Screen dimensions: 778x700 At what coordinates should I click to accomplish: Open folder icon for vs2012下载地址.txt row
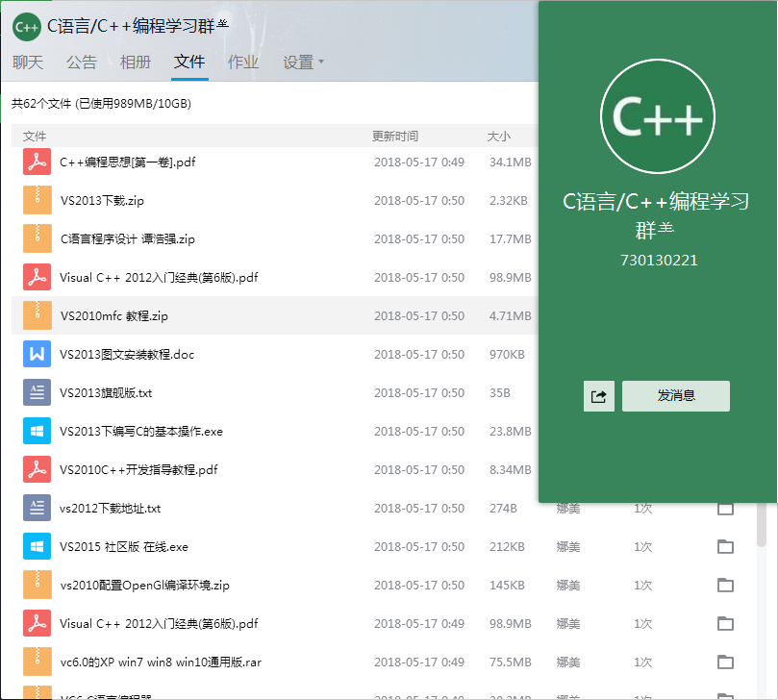coord(725,508)
